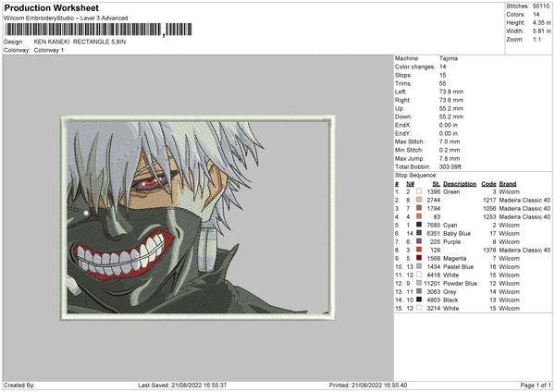This screenshot has height=392, width=555.
Task: Click the Pastel Blue color swatch
Action: [419, 266]
